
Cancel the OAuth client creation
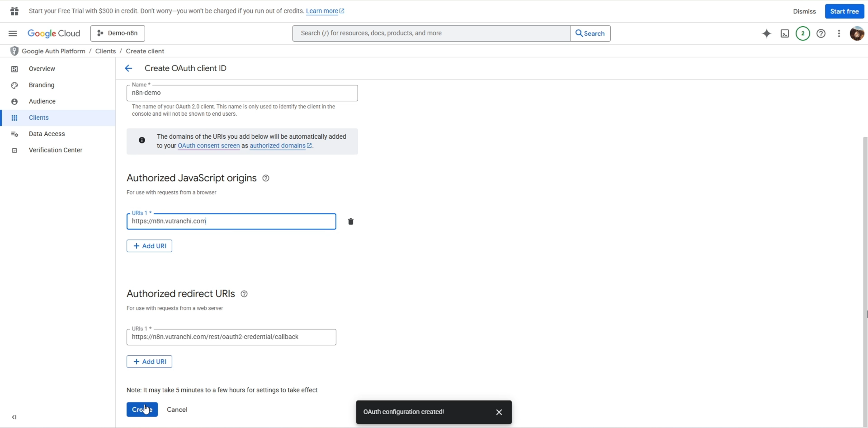tap(177, 409)
